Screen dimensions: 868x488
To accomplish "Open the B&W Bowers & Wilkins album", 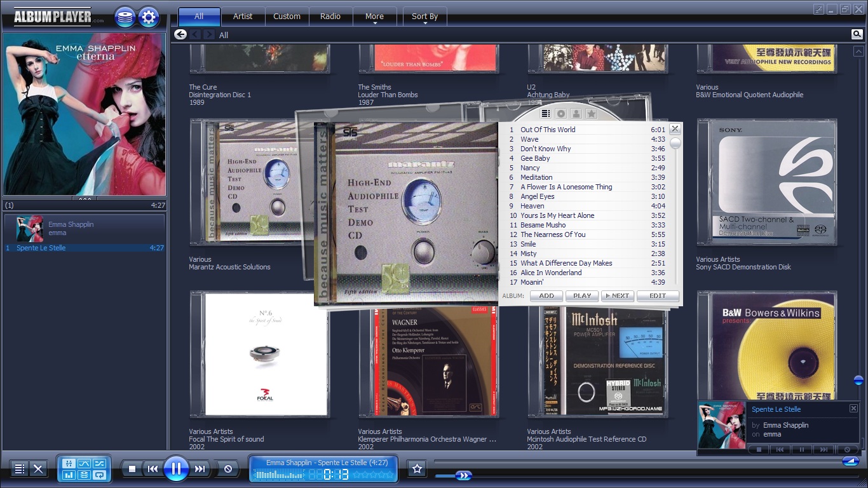I will click(x=767, y=346).
